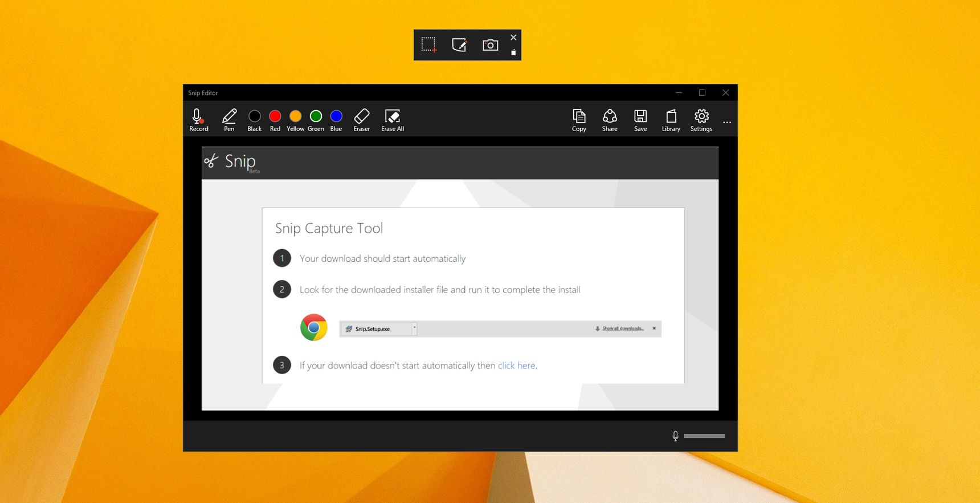
Task: Open the whiteboard drawing tool
Action: point(459,45)
